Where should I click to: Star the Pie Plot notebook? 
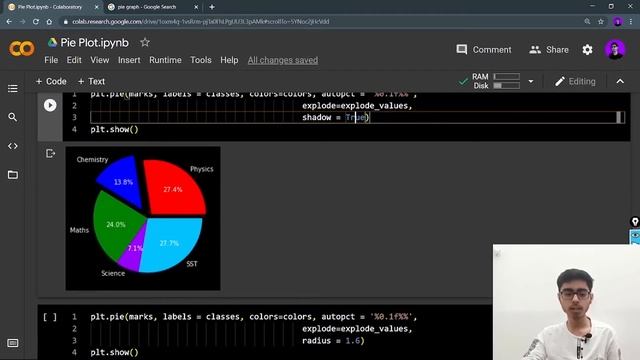145,42
